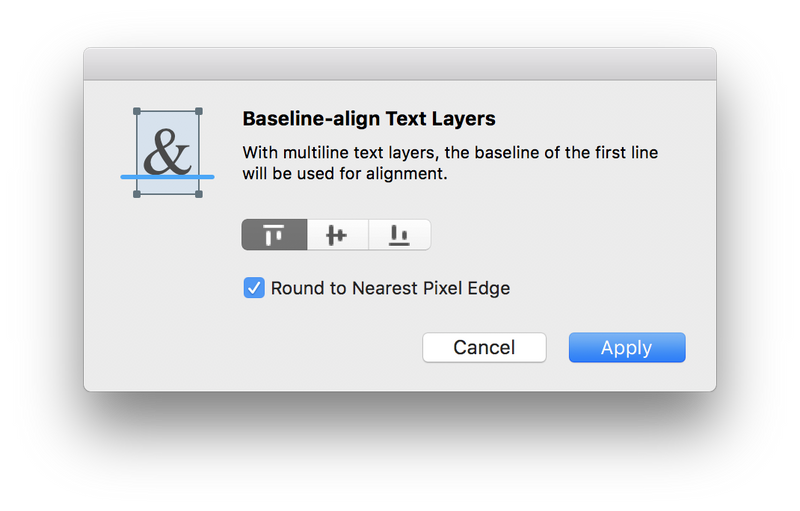Click the bottom-right selection handle of the icon
This screenshot has height=511, width=800.
[x=199, y=194]
